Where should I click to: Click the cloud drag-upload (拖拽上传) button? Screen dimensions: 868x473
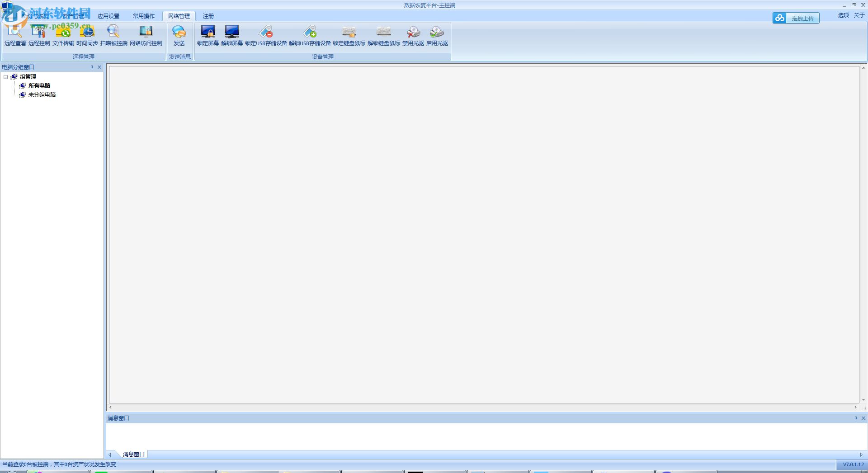click(796, 18)
